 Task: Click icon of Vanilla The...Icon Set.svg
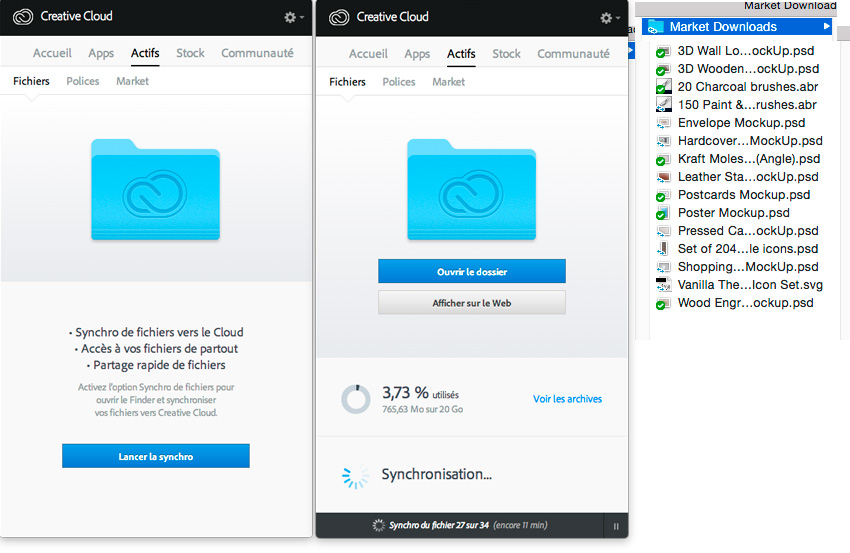pyautogui.click(x=663, y=285)
